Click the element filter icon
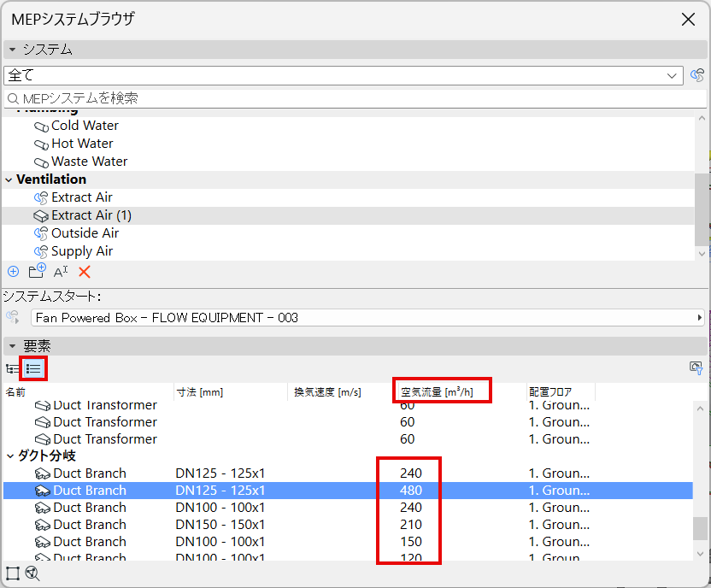 (x=696, y=367)
